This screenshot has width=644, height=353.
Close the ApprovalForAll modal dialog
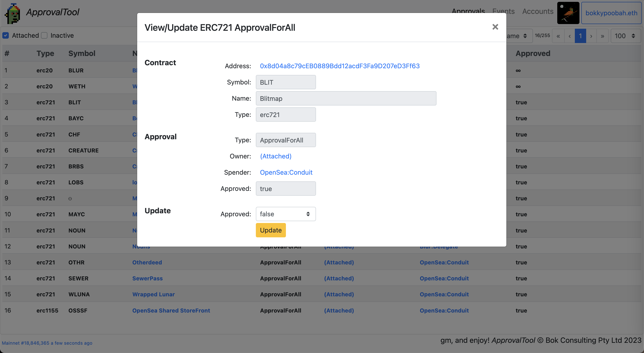495,27
